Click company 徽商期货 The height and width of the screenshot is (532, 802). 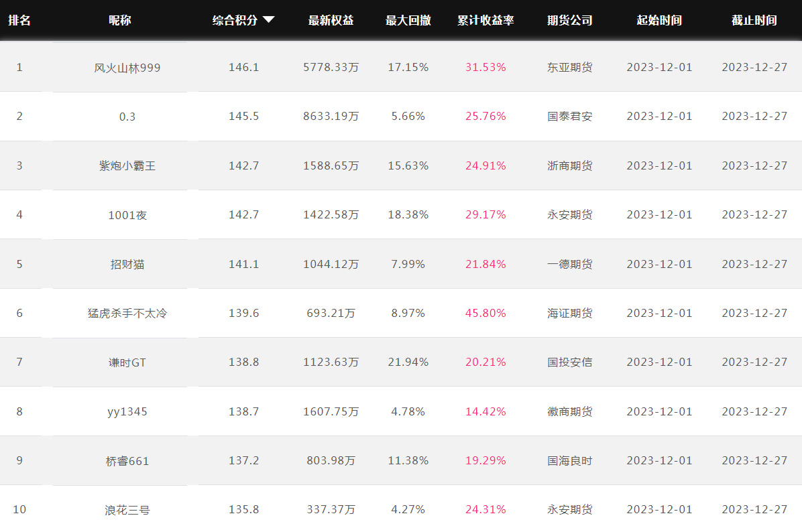tap(570, 412)
